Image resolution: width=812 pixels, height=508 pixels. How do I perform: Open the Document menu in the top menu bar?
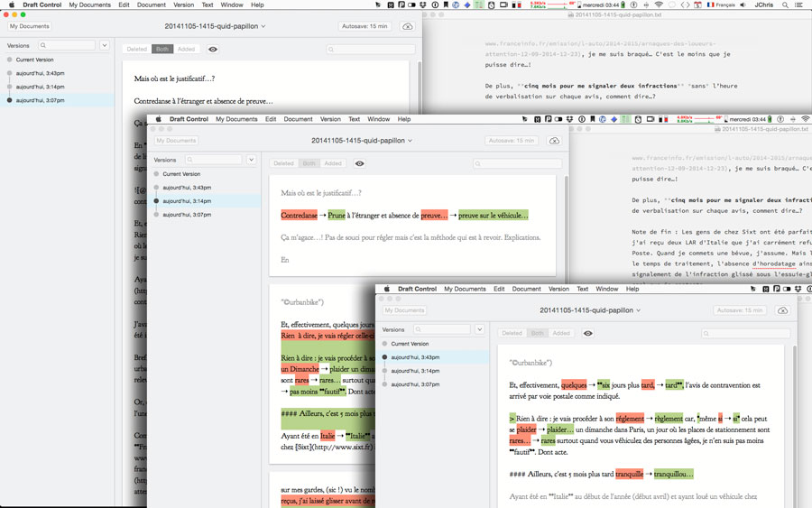[x=151, y=5]
